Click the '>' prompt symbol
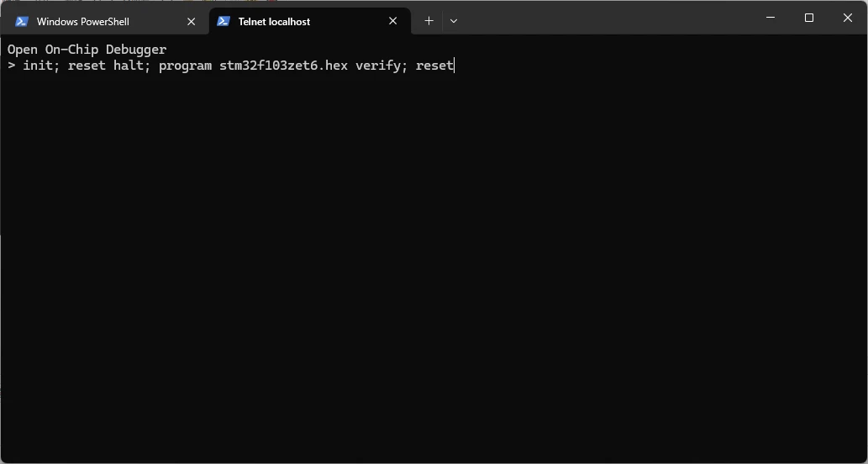The height and width of the screenshot is (464, 868). click(12, 66)
